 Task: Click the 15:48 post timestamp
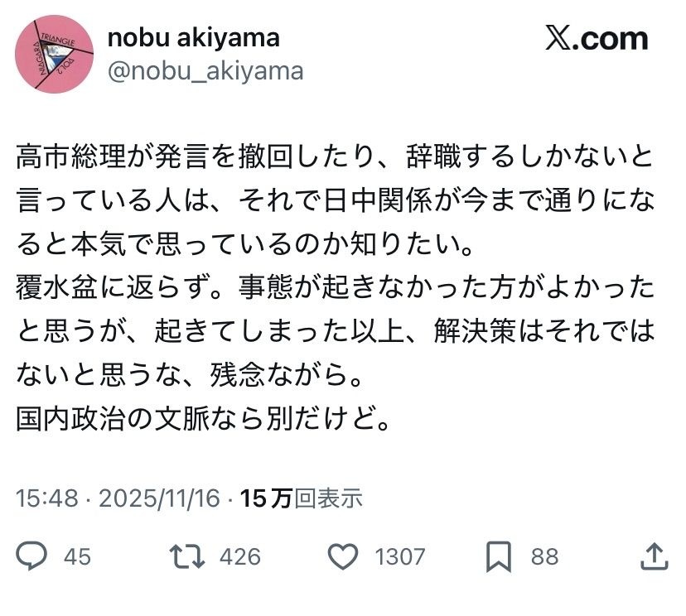pos(47,498)
